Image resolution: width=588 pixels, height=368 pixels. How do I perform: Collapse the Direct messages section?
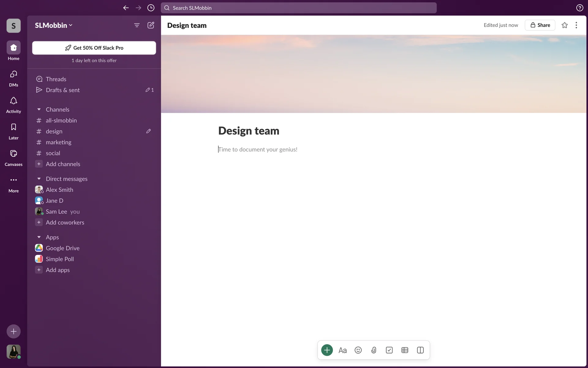(39, 179)
